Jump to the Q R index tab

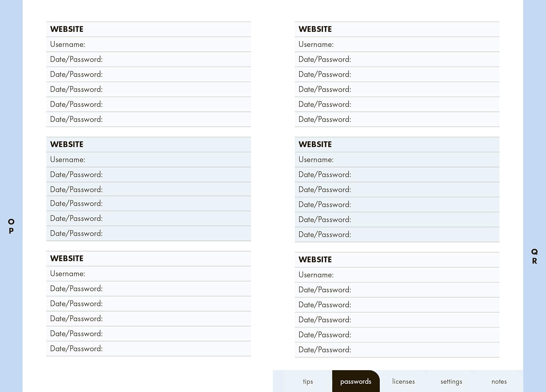click(x=534, y=256)
